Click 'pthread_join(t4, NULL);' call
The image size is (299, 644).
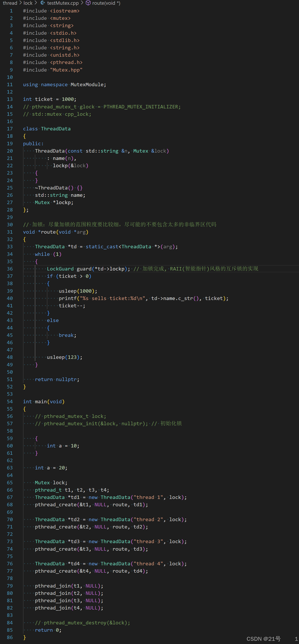point(69,608)
